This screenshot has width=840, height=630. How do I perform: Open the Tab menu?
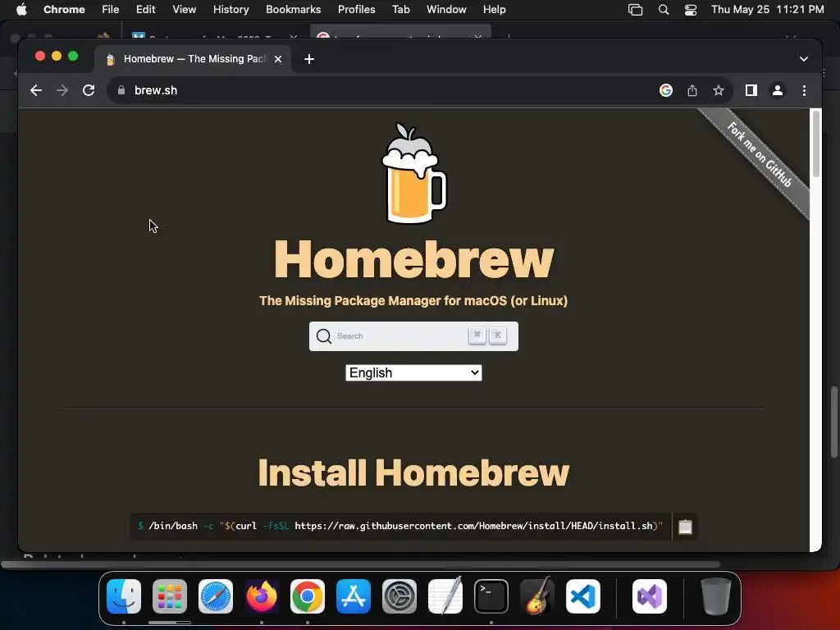[400, 10]
